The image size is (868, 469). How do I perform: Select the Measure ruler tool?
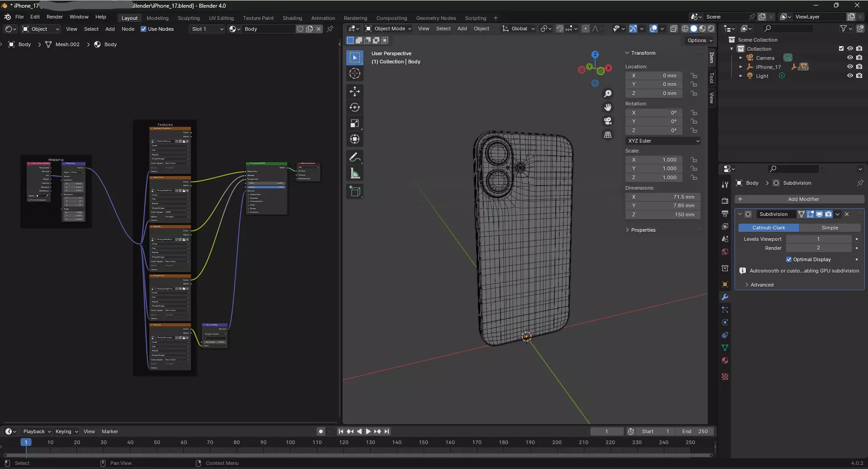(355, 173)
